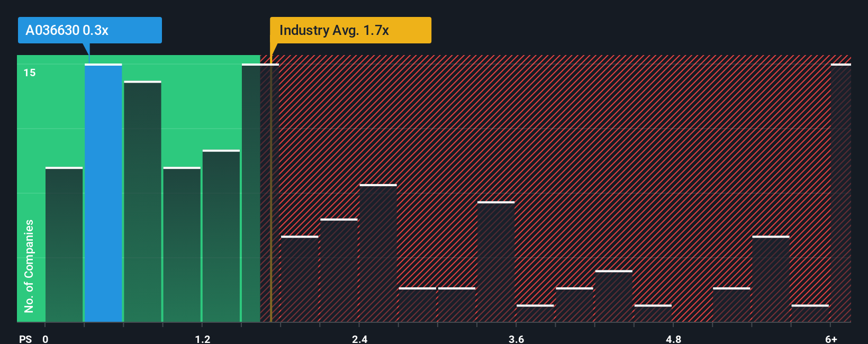Click the x-axis label 4.8
Screen dimensions: 868x344
tap(674, 339)
